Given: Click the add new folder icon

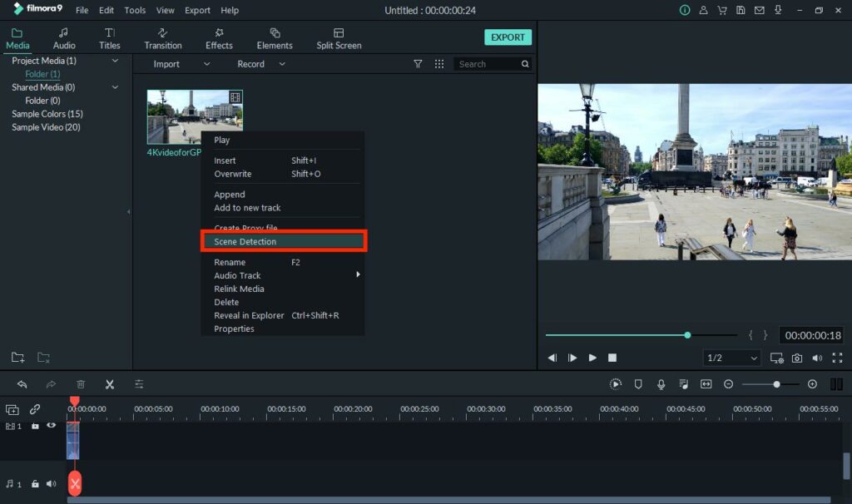Looking at the screenshot, I should click(17, 358).
